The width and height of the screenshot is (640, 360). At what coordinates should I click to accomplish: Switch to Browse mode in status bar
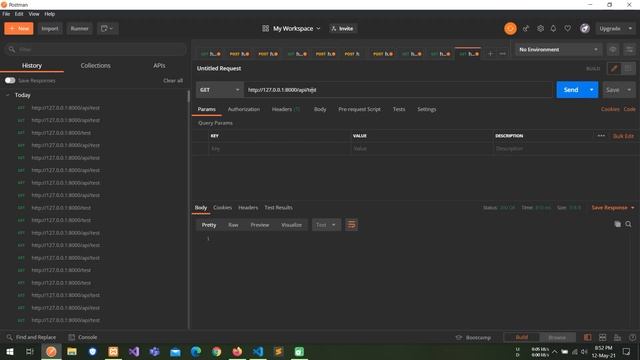[x=557, y=338]
